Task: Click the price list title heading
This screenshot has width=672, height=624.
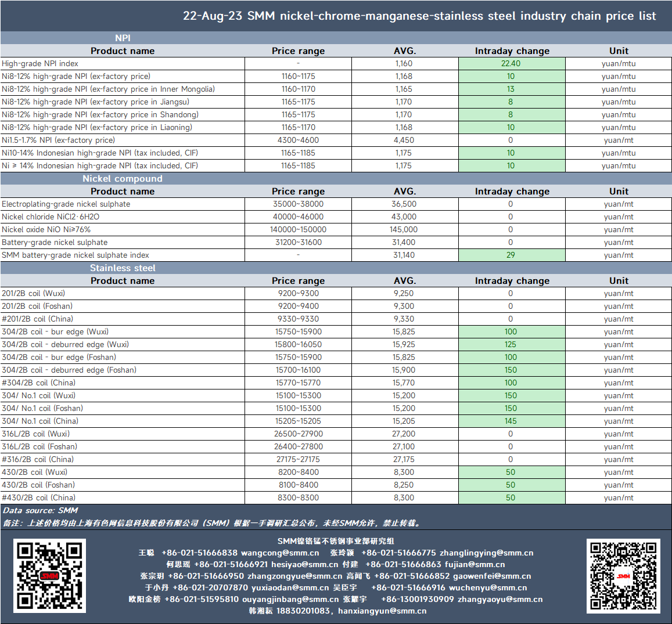Action: (419, 16)
